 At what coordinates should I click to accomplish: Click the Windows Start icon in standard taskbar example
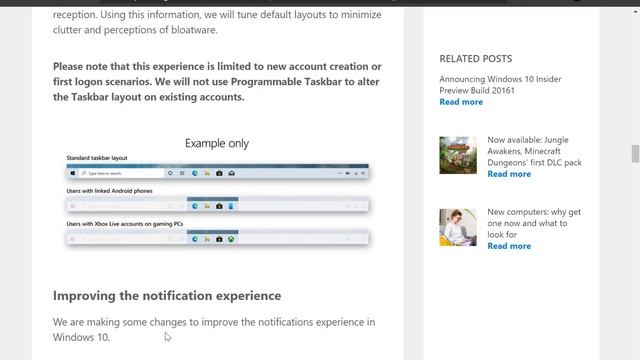73,173
